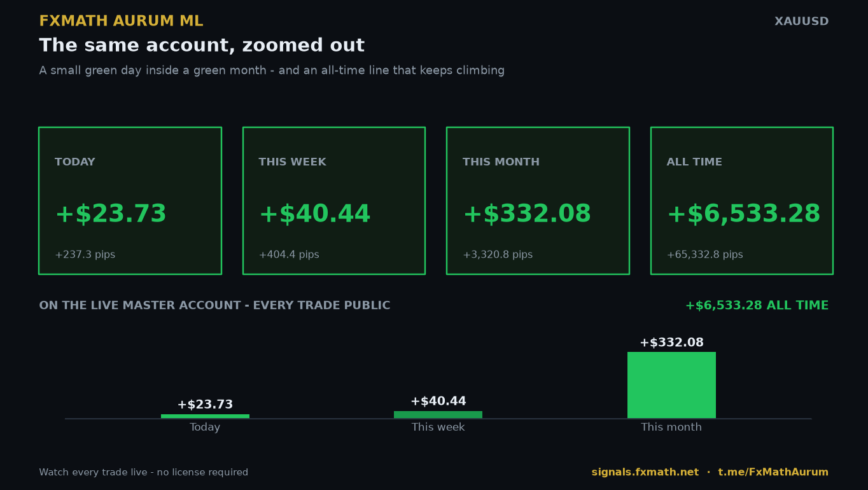Click the +$332.08 value in THIS MONTH card
Image resolution: width=868 pixels, height=490 pixels.
[x=527, y=214]
